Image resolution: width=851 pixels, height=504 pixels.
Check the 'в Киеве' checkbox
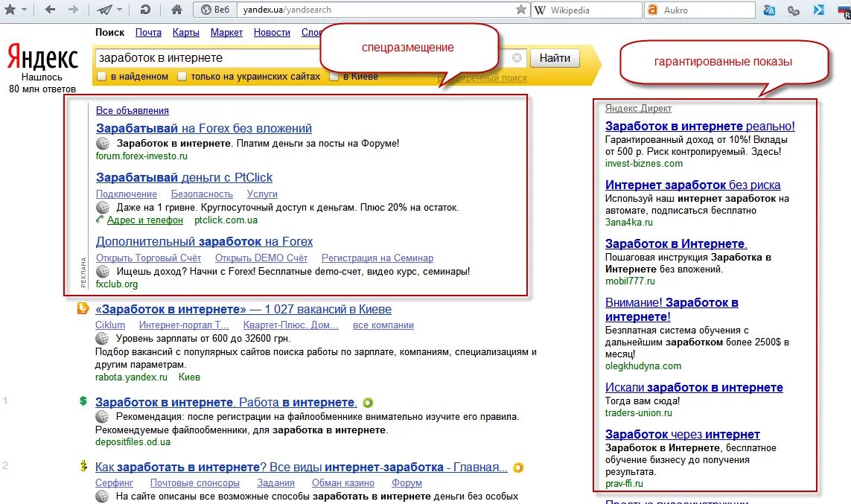[334, 77]
